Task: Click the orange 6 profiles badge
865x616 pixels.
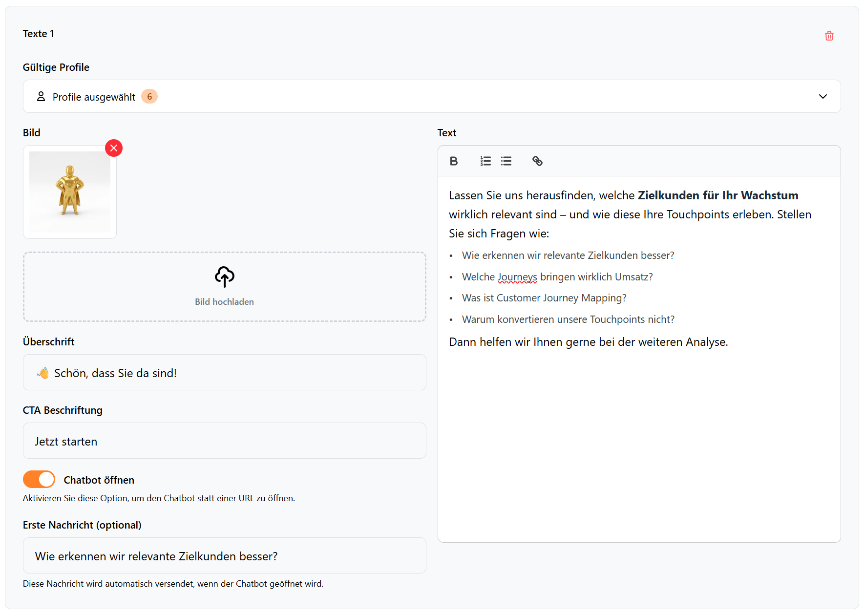Action: pyautogui.click(x=149, y=97)
